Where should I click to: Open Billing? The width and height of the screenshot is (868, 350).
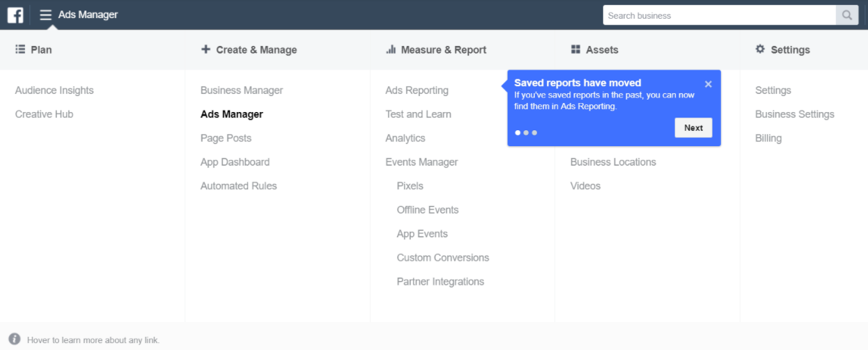click(768, 138)
